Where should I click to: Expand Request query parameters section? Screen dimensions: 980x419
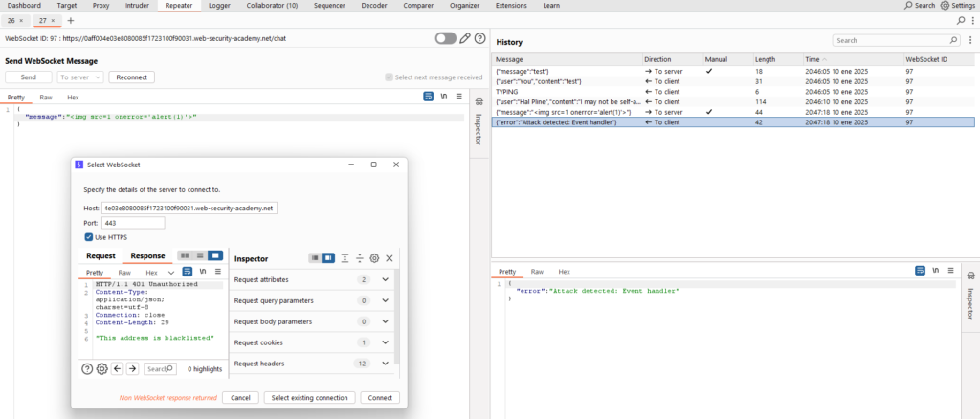click(385, 301)
